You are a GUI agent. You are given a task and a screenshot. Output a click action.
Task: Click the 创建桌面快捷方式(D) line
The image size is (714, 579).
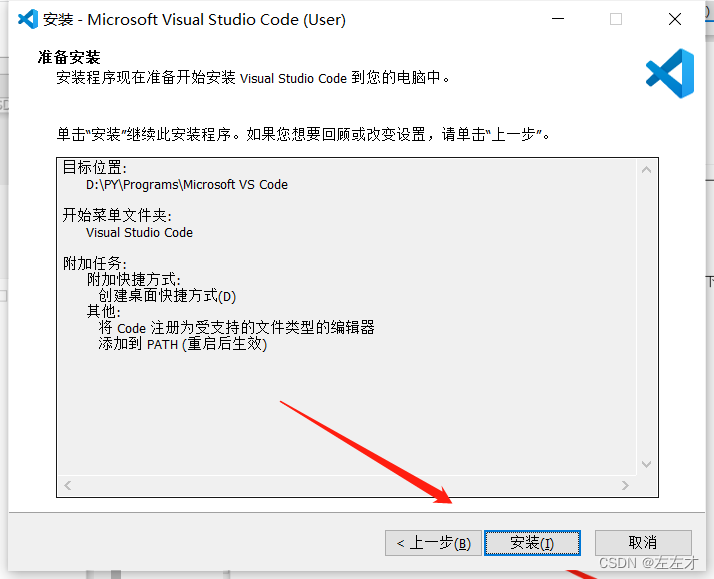click(167, 295)
